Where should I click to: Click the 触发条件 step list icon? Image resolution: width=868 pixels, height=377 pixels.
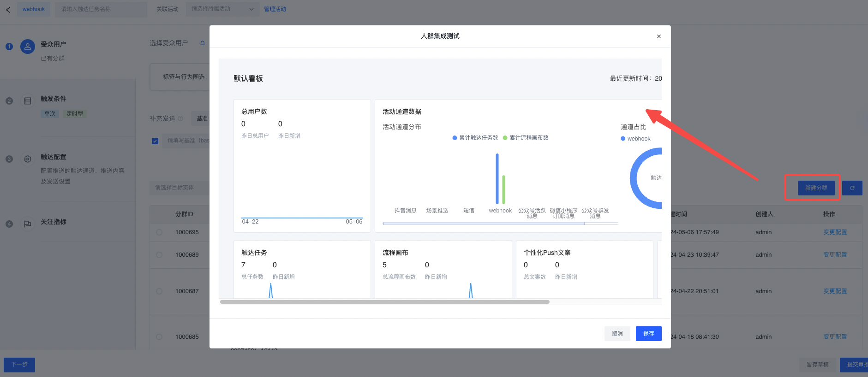coord(28,101)
